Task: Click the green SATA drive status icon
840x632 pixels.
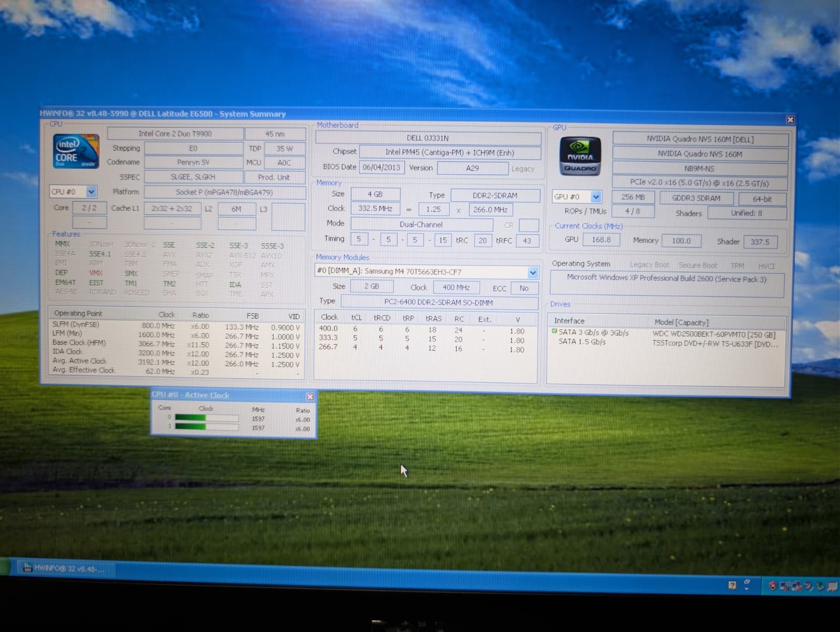Action: [554, 331]
